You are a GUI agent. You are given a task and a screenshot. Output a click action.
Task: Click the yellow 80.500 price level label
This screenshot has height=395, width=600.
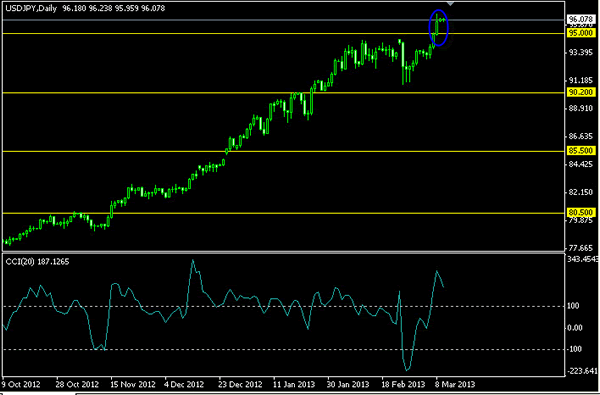click(x=580, y=212)
